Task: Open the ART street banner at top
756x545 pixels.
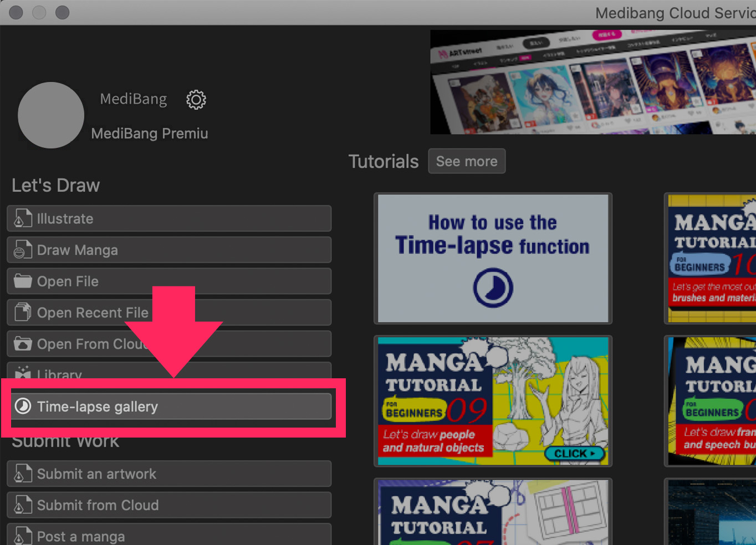Action: pyautogui.click(x=592, y=82)
